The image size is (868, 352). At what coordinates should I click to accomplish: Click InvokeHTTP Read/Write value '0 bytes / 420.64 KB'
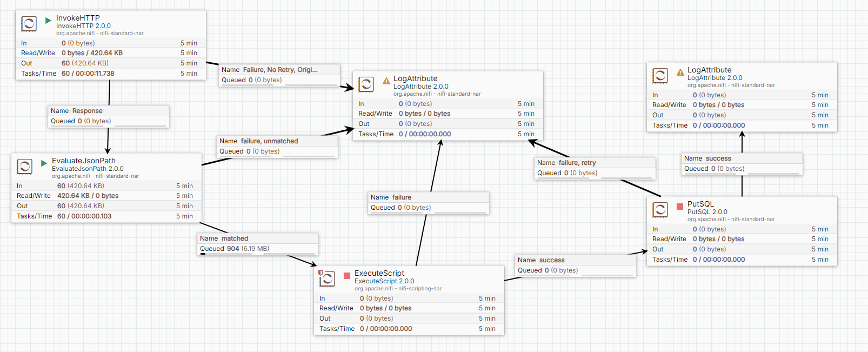[x=92, y=53]
